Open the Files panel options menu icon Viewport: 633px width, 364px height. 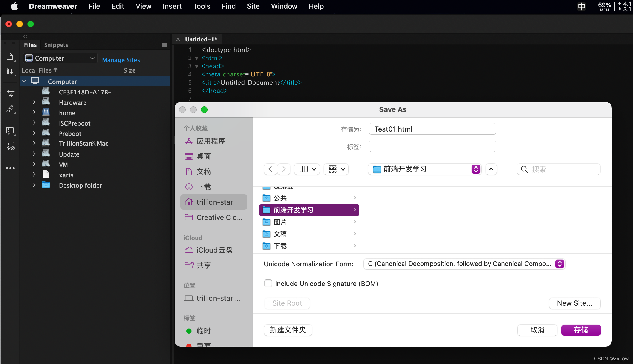click(x=164, y=45)
